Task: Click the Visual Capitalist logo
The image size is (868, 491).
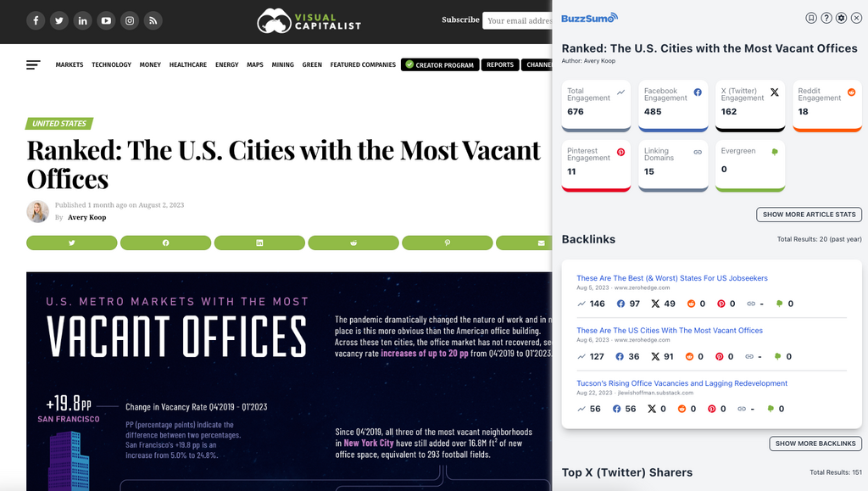Action: [x=309, y=21]
